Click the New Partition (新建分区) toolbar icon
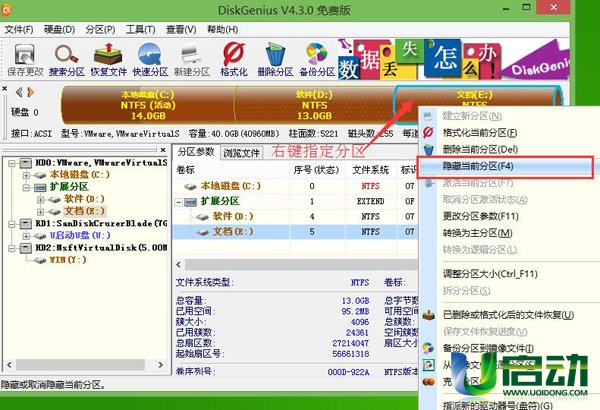Viewport: 600px width, 410px height. (192, 60)
